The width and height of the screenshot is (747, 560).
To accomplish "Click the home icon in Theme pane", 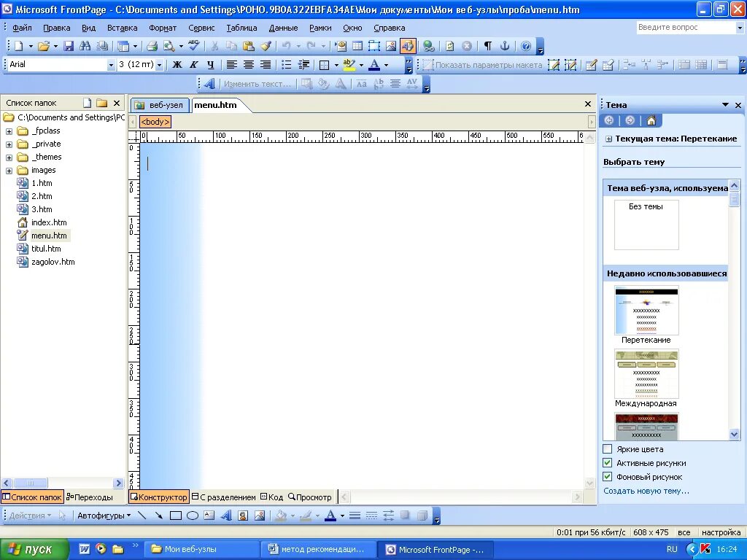I will pyautogui.click(x=651, y=120).
